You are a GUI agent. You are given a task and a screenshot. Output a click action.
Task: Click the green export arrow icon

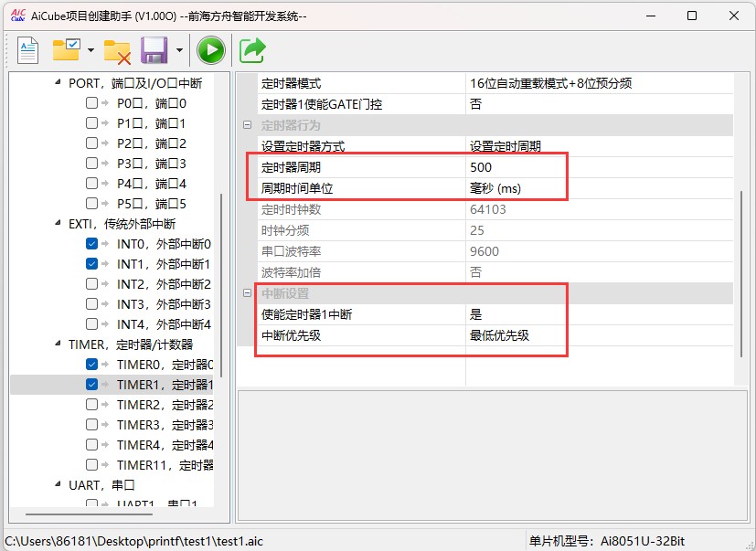[x=252, y=50]
